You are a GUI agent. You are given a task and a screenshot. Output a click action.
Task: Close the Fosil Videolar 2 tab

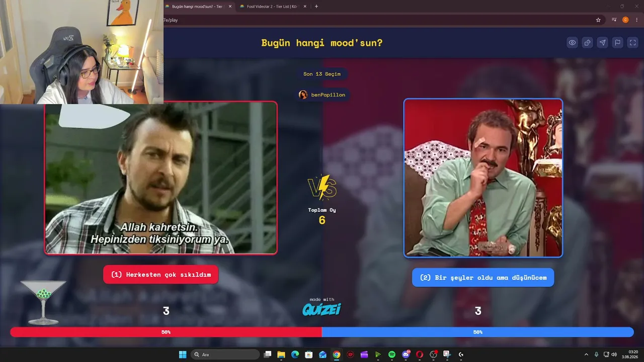tap(305, 7)
